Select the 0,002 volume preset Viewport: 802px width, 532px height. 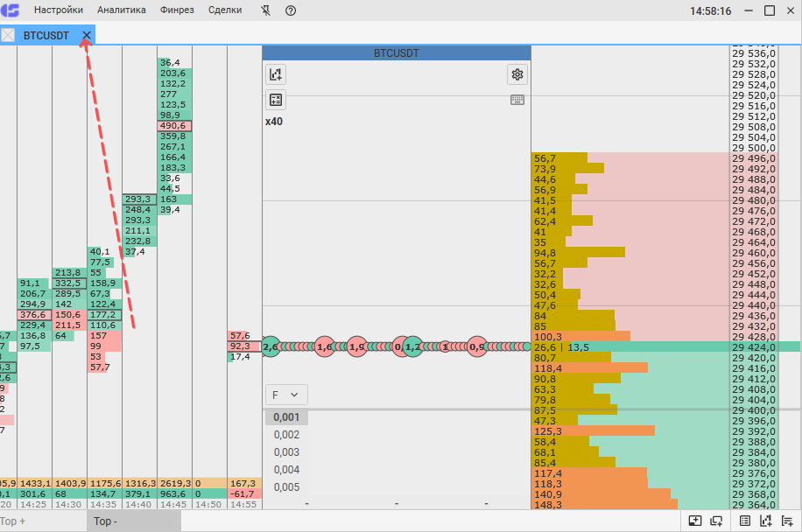coord(286,435)
